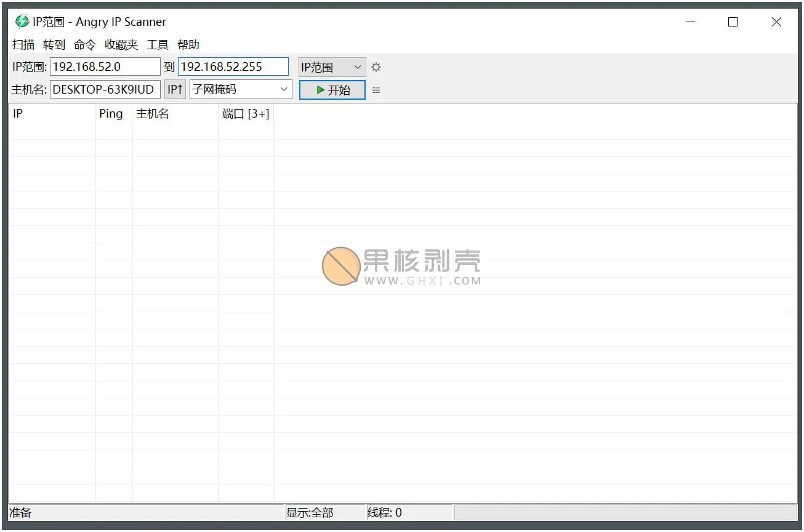Click the 开始 button to start scanning
804x532 pixels.
point(332,90)
